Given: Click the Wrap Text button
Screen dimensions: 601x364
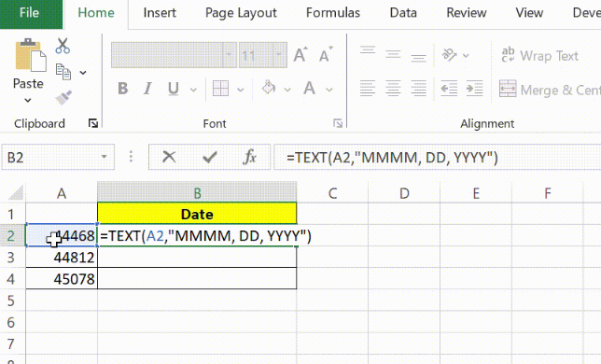Looking at the screenshot, I should pos(539,56).
